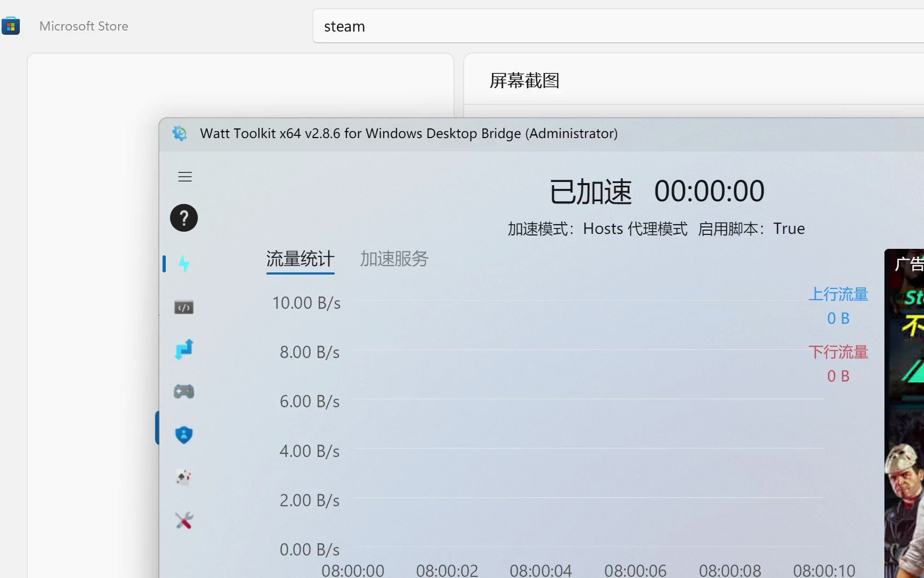The height and width of the screenshot is (578, 924).
Task: Switch to the 加速服务 tab
Action: point(394,259)
